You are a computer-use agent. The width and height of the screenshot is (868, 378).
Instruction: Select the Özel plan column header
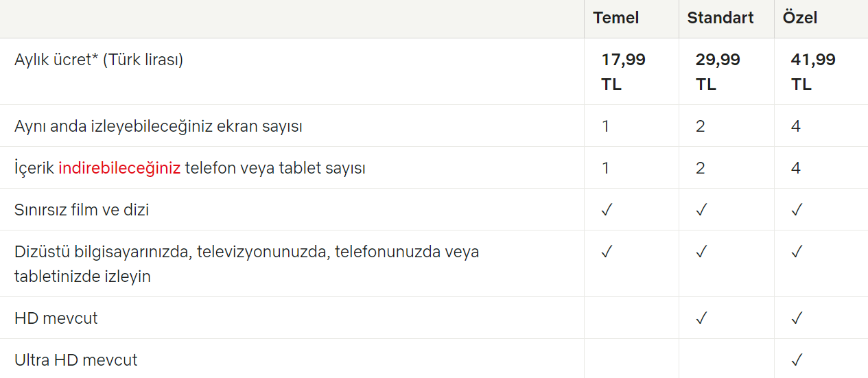click(800, 18)
